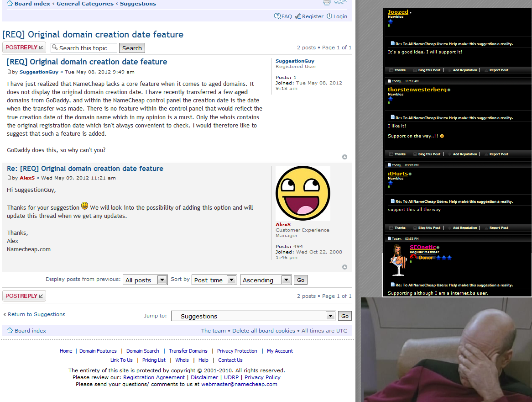Click webmaster@namecheap.com email link
The image size is (532, 402).
click(239, 384)
